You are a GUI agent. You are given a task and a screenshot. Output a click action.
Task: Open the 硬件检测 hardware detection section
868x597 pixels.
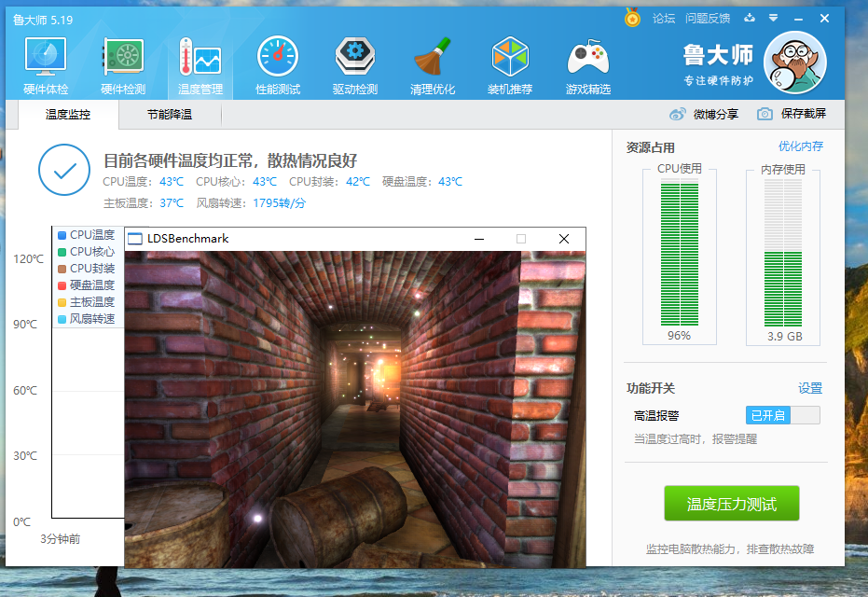click(x=123, y=65)
